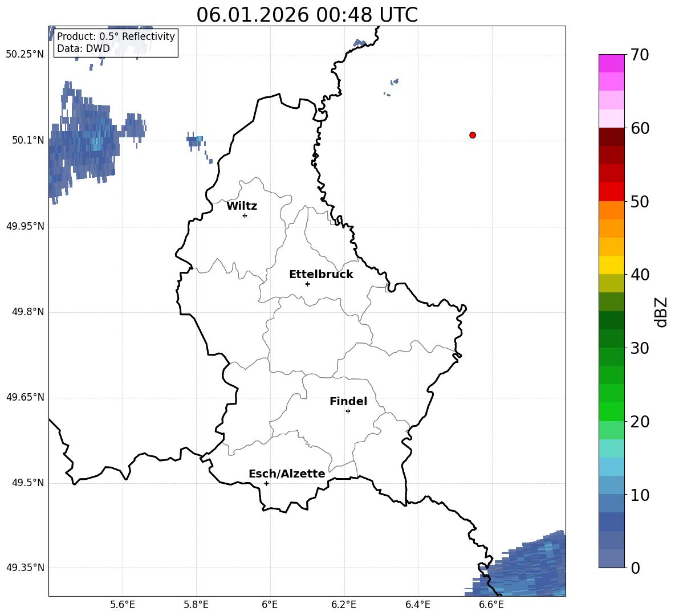Click the 60 colorbar tick label
This screenshot has width=675, height=616.
[x=640, y=128]
